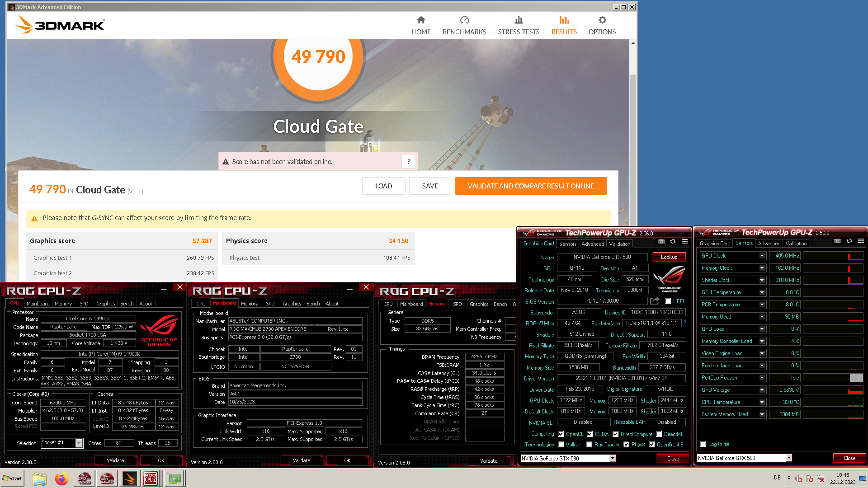868x488 pixels.
Task: Open the Memory Clock sensor dropdown
Action: [x=762, y=268]
